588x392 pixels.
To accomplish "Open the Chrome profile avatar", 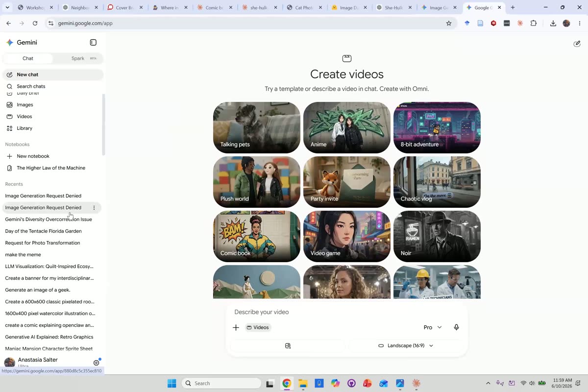I will click(x=566, y=23).
